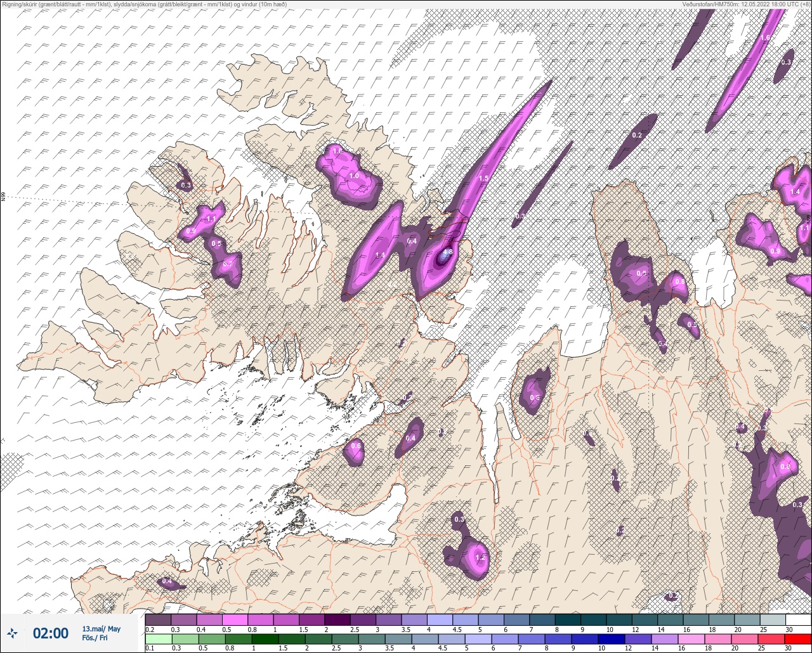
Task: Click the 0.4 value at the bottom-left coast
Action: click(167, 581)
